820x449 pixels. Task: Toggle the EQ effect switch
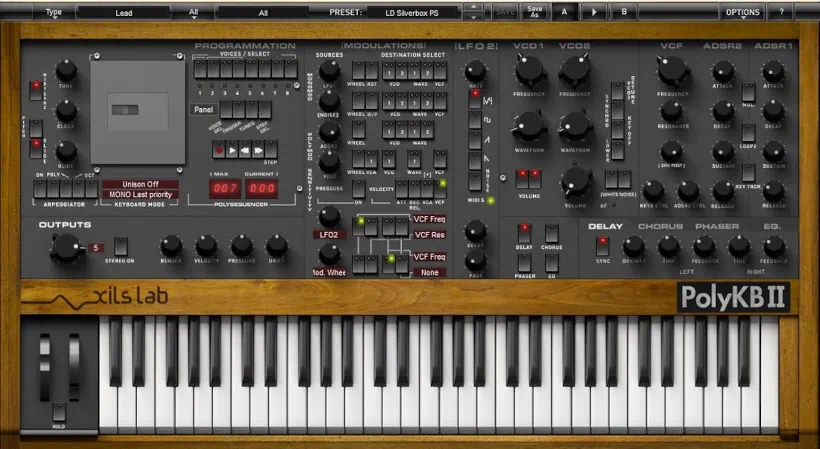click(552, 263)
